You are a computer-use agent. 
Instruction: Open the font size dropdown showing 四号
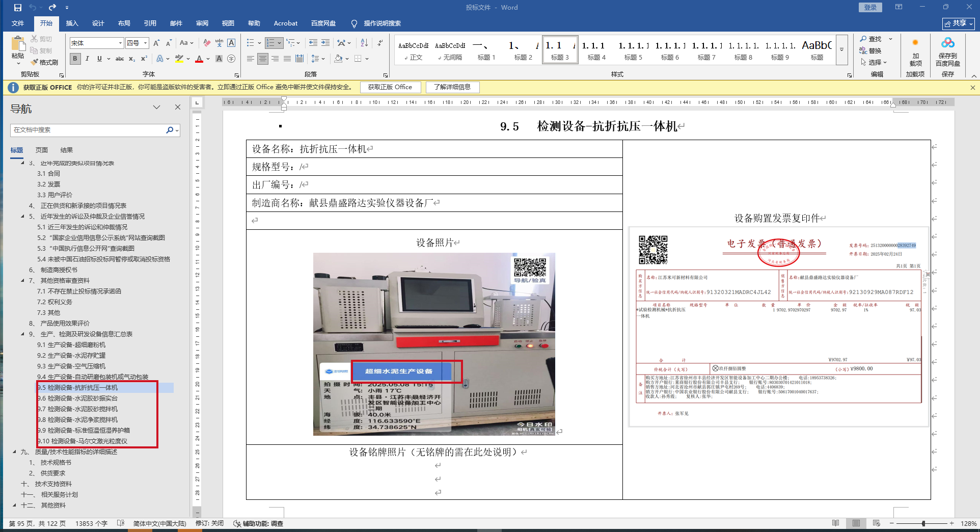coord(146,43)
